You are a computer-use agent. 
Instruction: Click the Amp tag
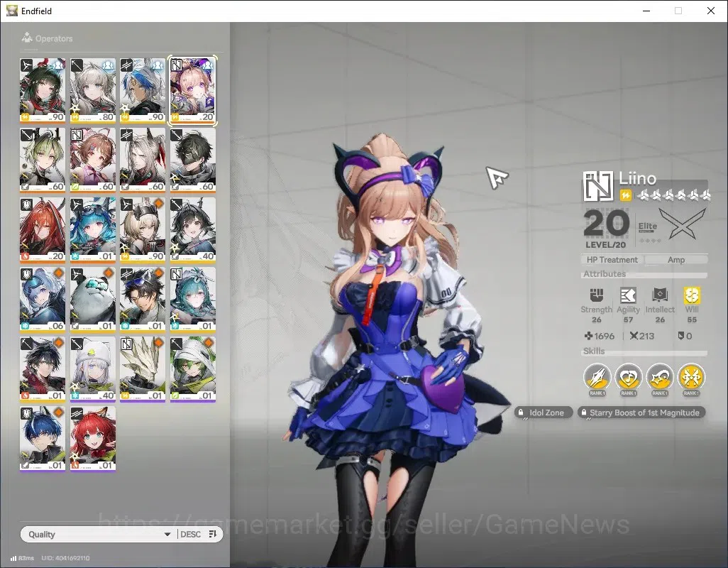point(676,260)
